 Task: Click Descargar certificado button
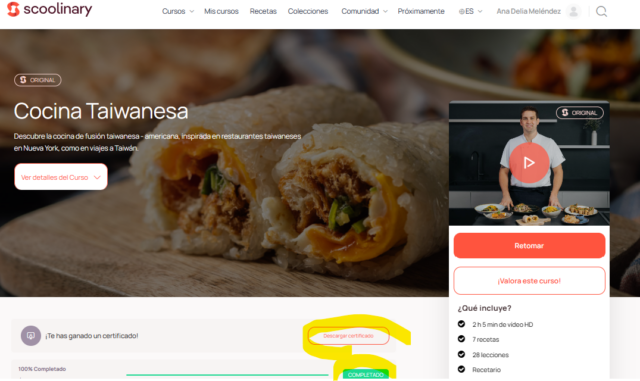click(x=348, y=336)
